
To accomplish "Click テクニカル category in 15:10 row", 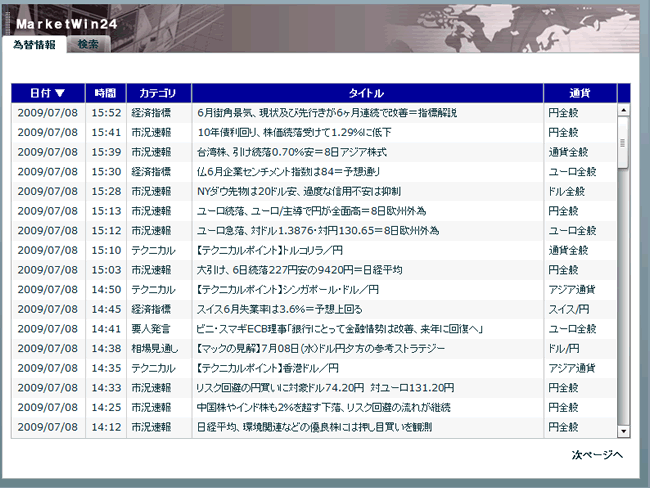I will (x=153, y=250).
